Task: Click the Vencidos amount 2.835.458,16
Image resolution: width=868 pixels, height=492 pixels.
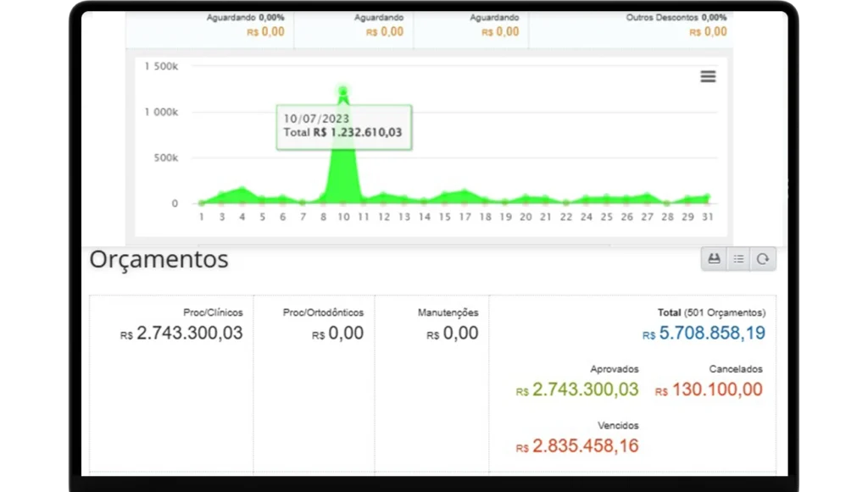Action: tap(585, 446)
